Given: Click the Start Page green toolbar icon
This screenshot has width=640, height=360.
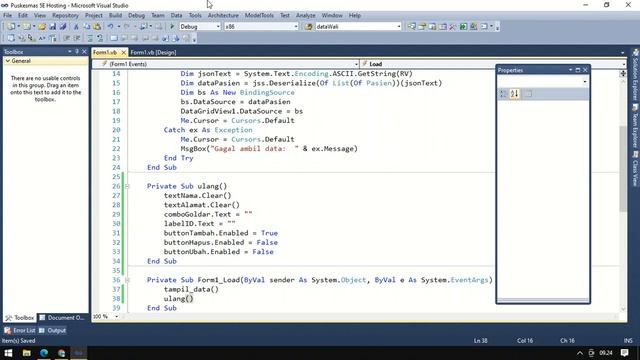Looking at the screenshot, I should (463, 27).
